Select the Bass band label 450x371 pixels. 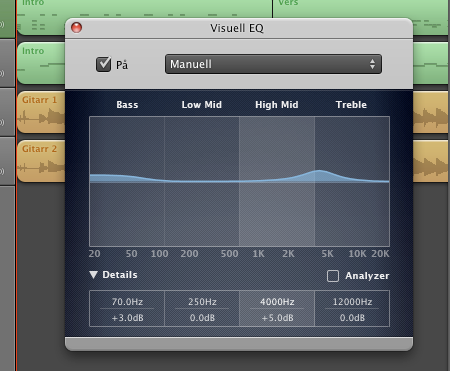(x=127, y=105)
